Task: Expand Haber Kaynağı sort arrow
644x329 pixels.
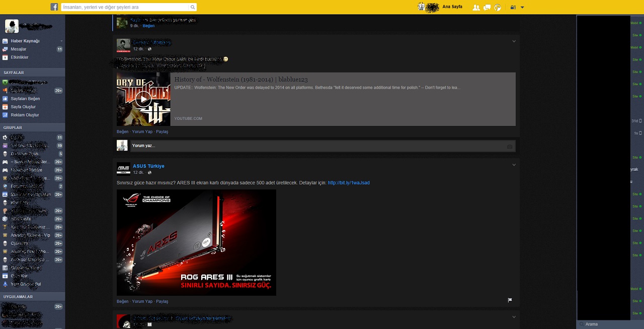Action: point(61,41)
